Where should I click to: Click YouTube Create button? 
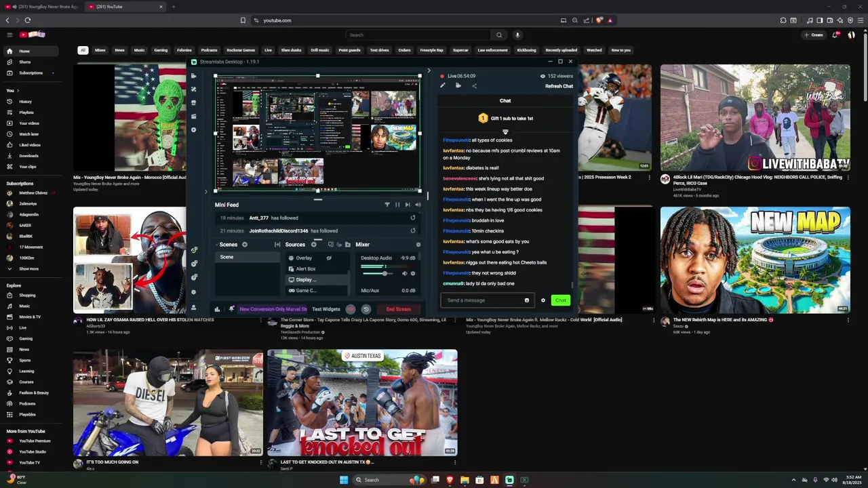tap(813, 35)
